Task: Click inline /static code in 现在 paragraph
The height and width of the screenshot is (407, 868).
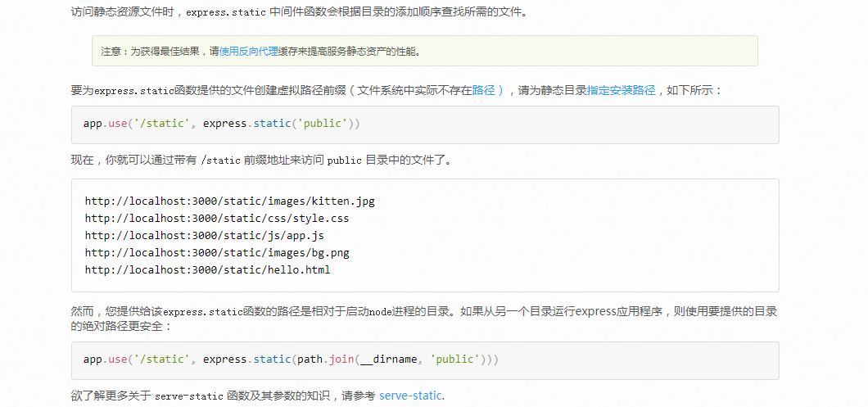Action: (220, 161)
